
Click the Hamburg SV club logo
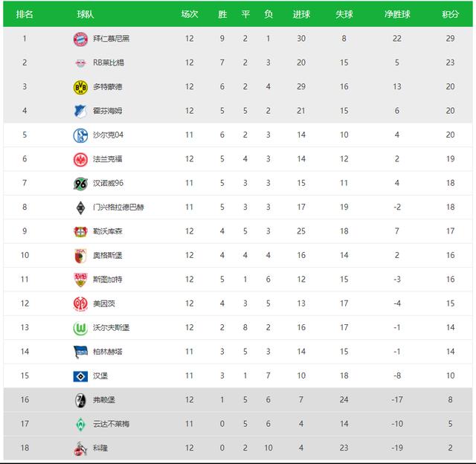80,376
